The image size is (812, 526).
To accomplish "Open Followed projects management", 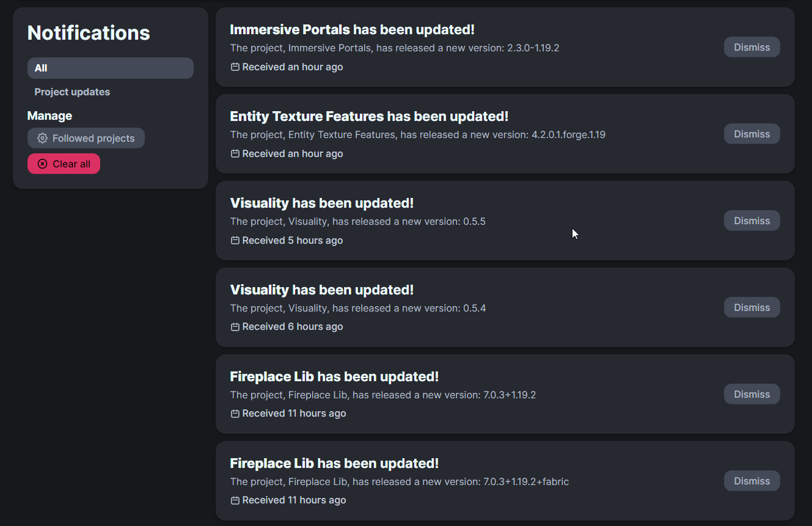I will point(86,138).
